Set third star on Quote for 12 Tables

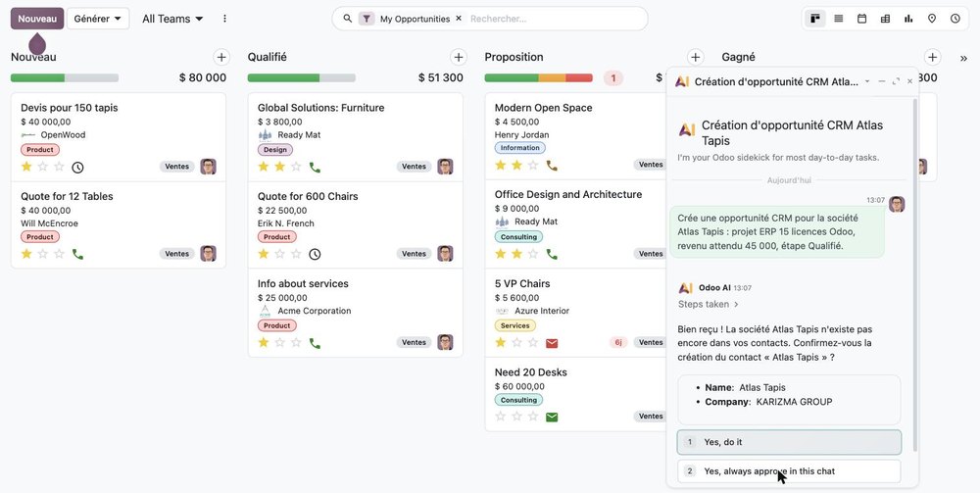(x=59, y=254)
